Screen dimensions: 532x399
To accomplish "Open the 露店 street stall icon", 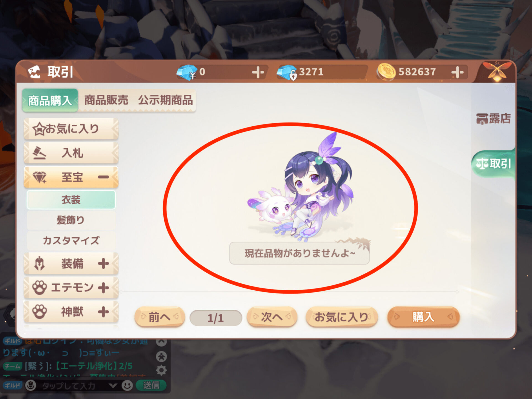I will pyautogui.click(x=493, y=119).
